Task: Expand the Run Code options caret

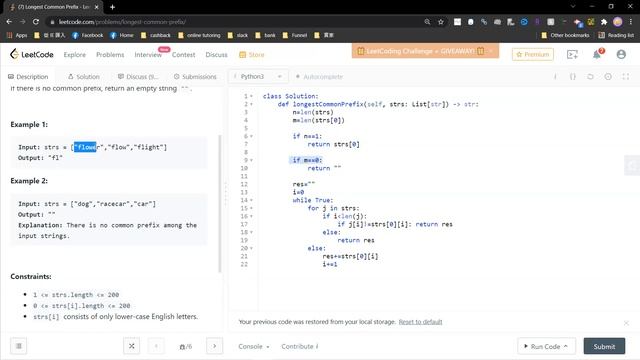Action: [x=566, y=346]
